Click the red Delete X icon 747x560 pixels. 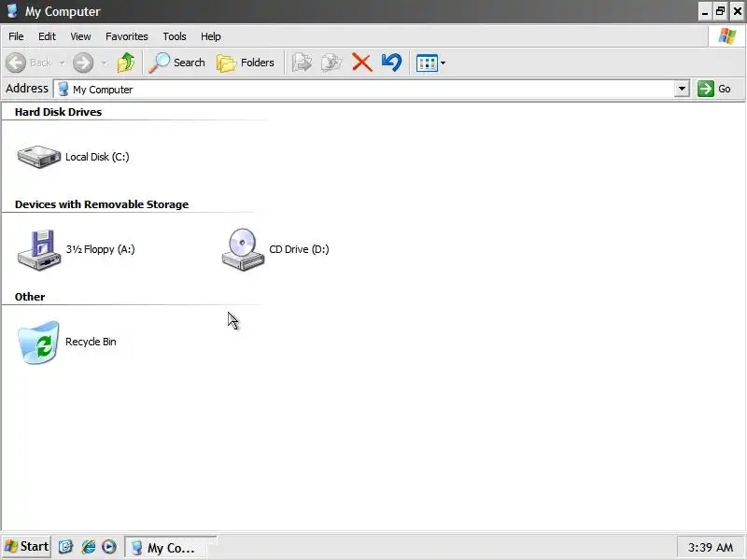pos(362,63)
